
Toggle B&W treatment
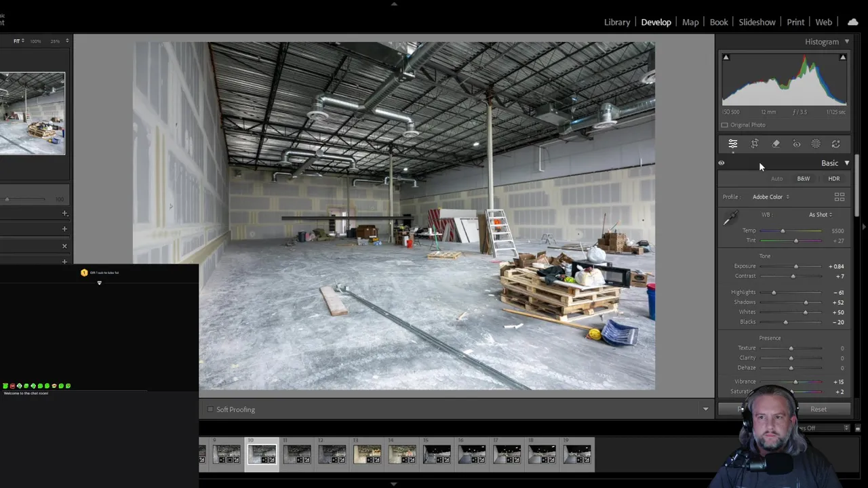pyautogui.click(x=804, y=179)
